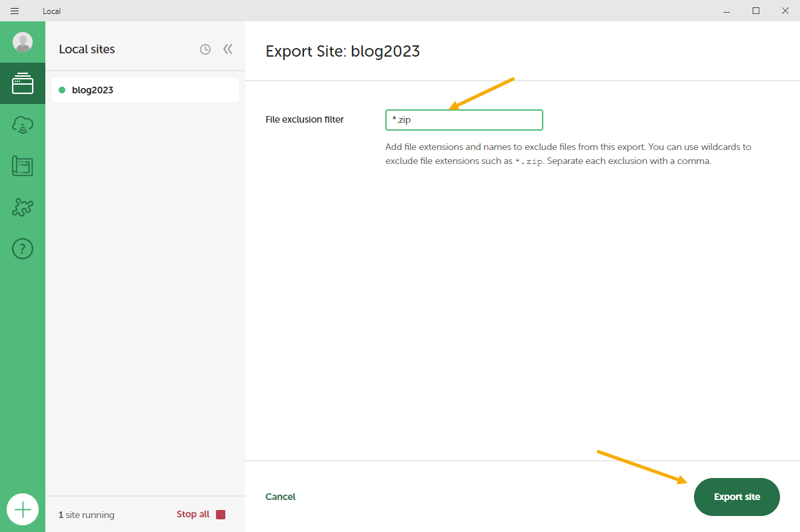Screen dimensions: 800x532
Task: Click the Stop all text link
Action: click(x=193, y=514)
